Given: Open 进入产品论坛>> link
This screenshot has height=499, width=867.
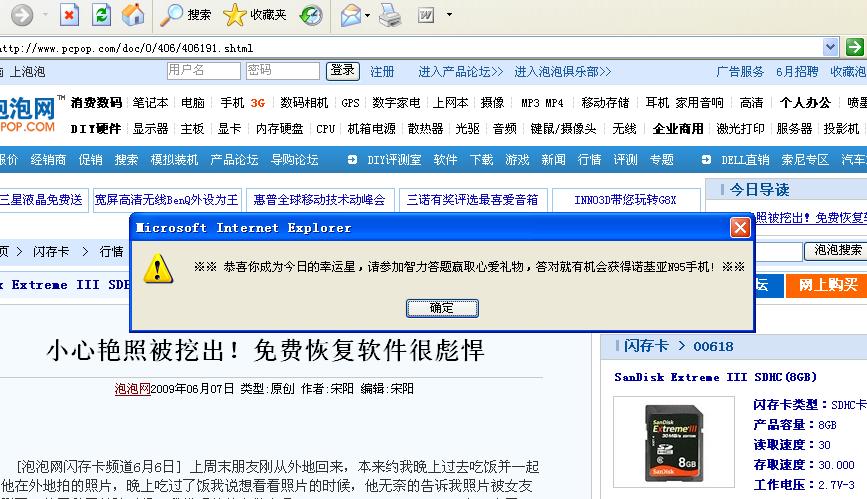Looking at the screenshot, I should point(461,72).
